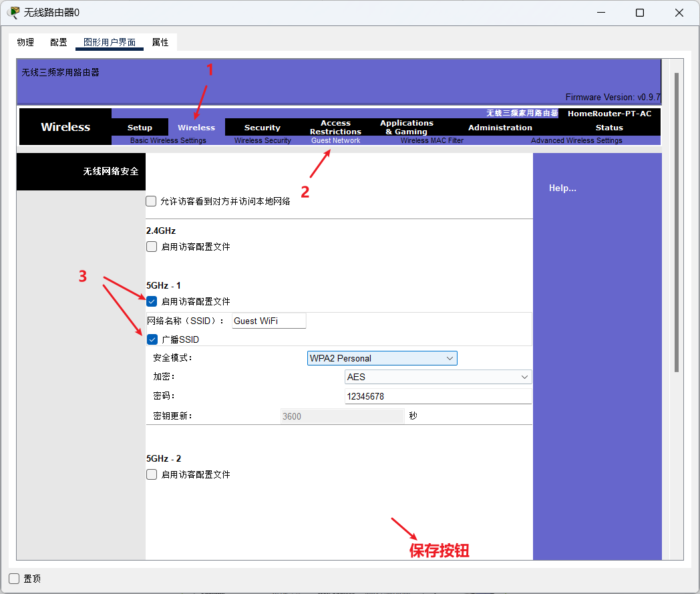Close the 无线路由器0 window
Screen dimensions: 700x594
(679, 13)
